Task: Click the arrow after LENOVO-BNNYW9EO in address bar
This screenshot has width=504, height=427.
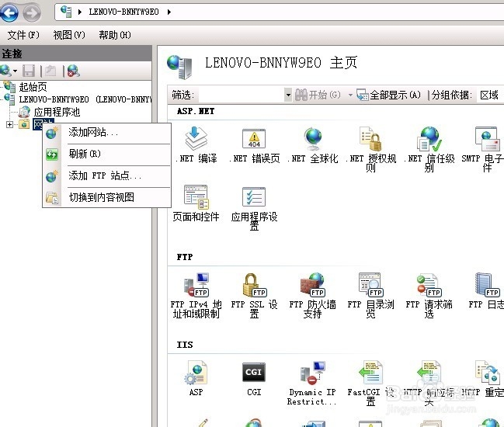Action: point(169,12)
